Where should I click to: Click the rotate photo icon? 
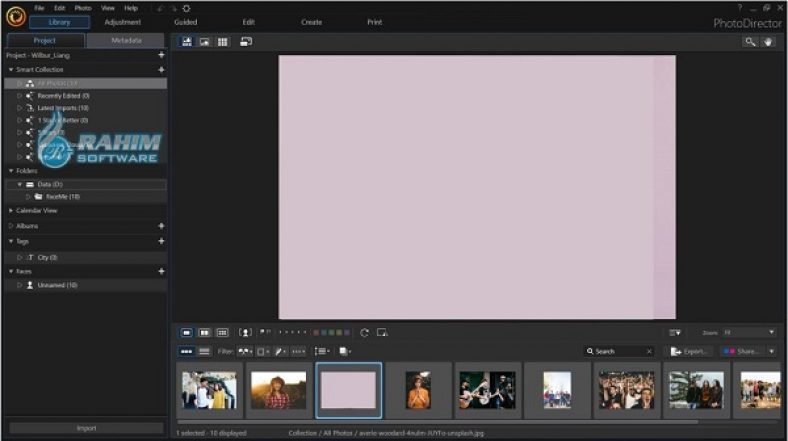(365, 332)
